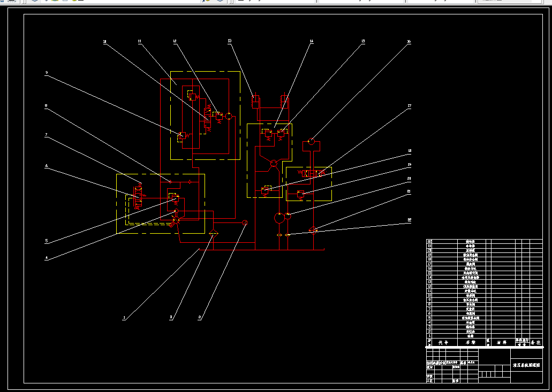Select callout number 22 on the right
The width and height of the screenshot is (552, 392).
(x=409, y=220)
